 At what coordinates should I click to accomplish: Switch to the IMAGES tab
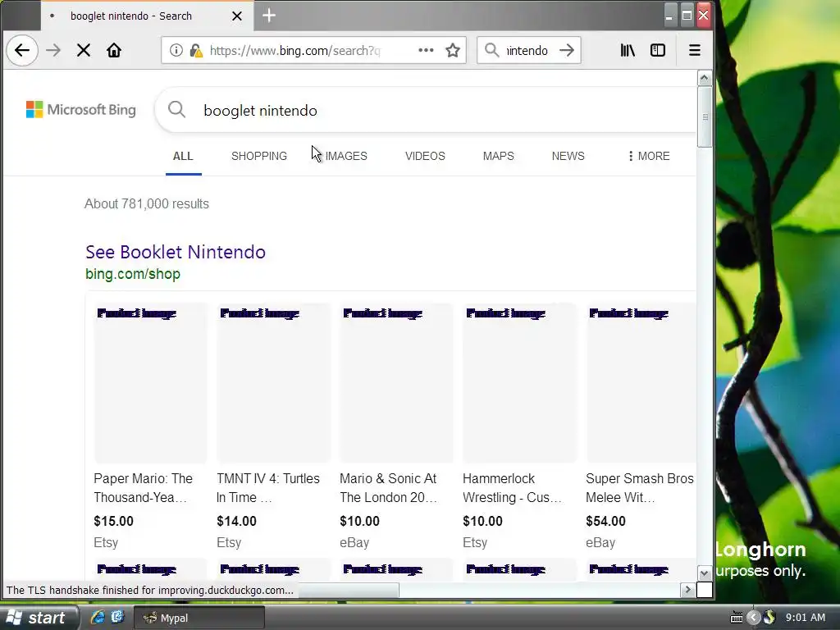(346, 157)
